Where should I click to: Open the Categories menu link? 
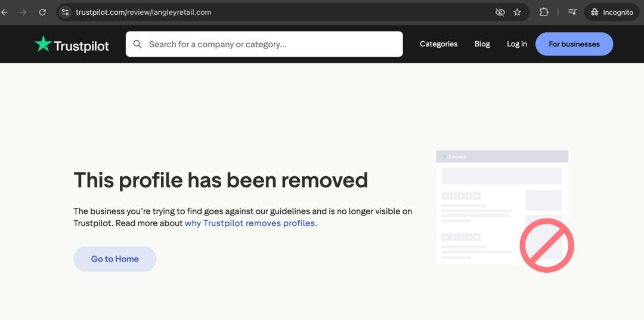(x=439, y=44)
